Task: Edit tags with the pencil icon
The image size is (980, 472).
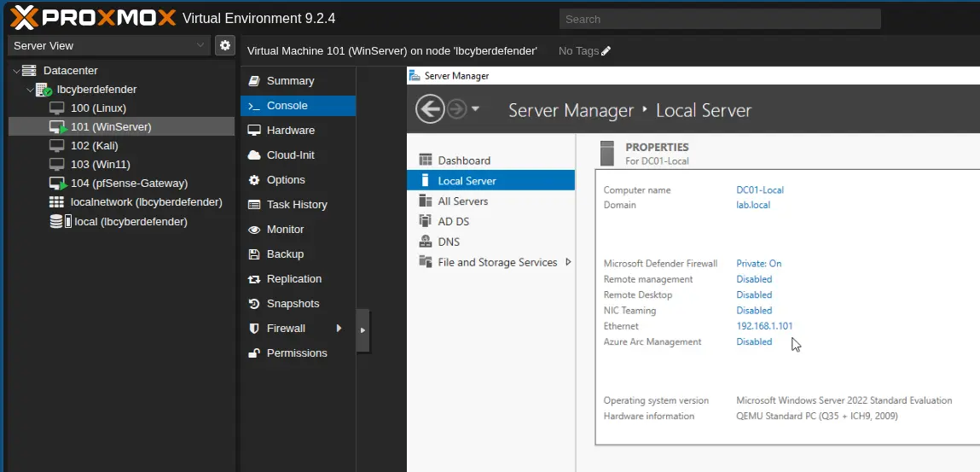Action: point(606,51)
